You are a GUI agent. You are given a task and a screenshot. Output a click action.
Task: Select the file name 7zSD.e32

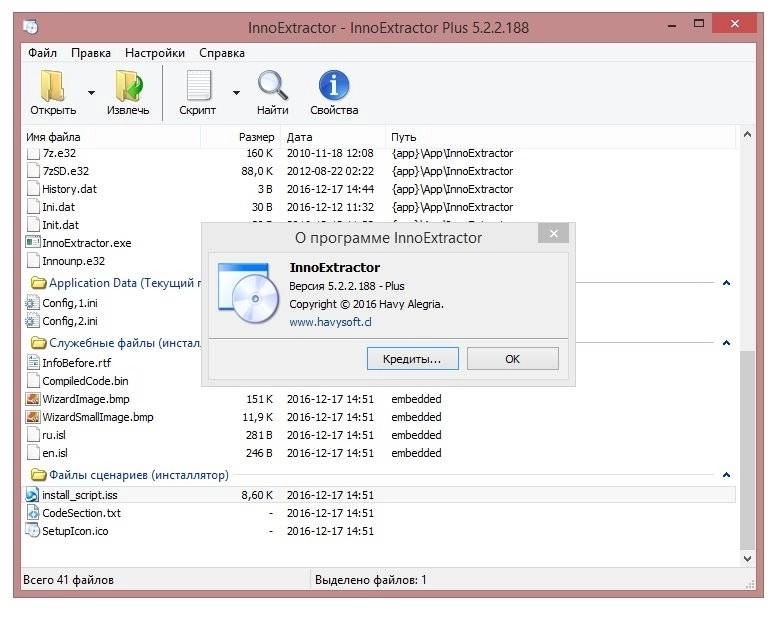(65, 171)
